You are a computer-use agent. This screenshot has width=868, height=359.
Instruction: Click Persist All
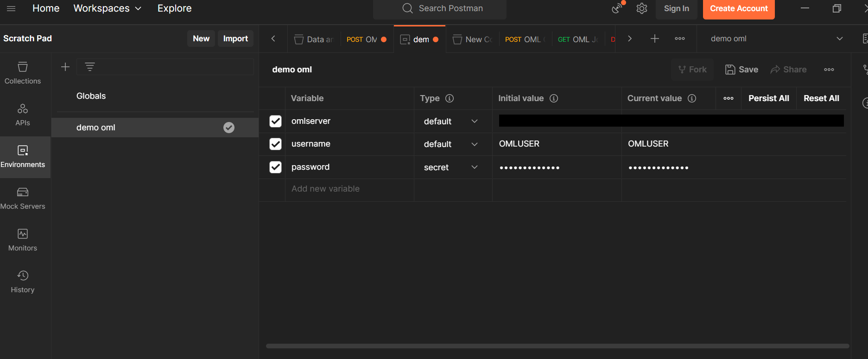pos(769,98)
